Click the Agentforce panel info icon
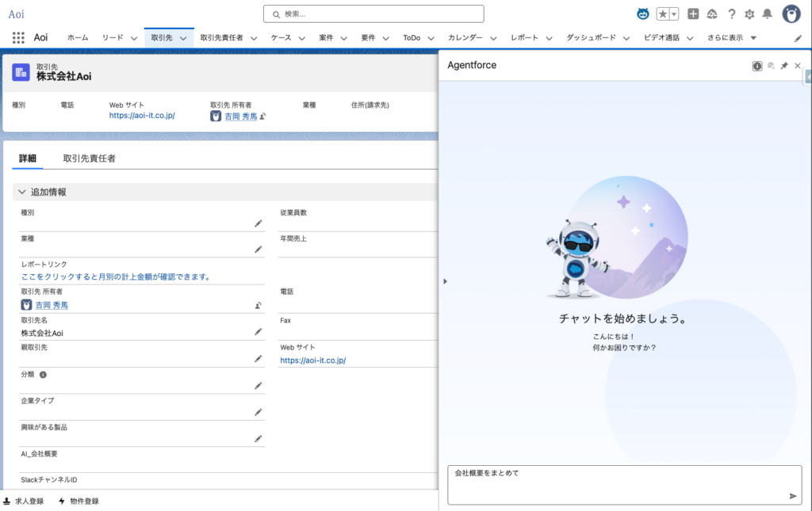The height and width of the screenshot is (511, 812). [757, 66]
